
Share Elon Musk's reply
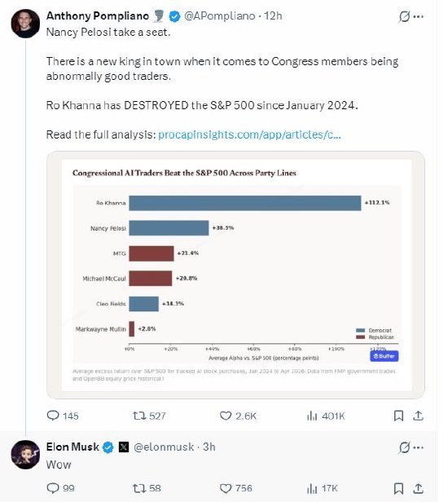tap(418, 488)
